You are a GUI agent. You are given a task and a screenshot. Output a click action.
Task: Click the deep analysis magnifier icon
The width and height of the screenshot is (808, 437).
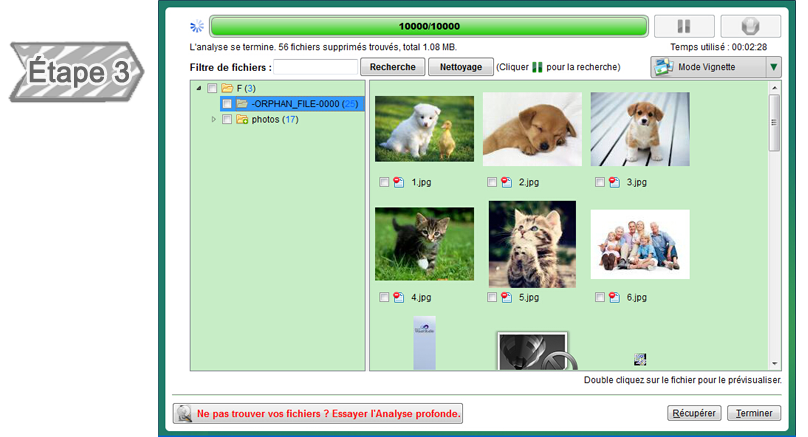184,413
